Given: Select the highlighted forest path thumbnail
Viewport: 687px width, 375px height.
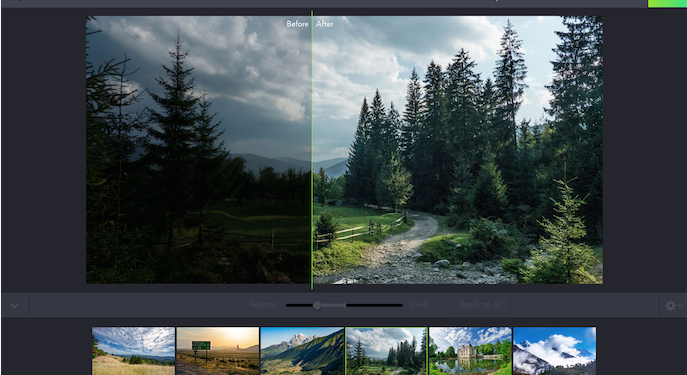Looking at the screenshot, I should pyautogui.click(x=386, y=351).
